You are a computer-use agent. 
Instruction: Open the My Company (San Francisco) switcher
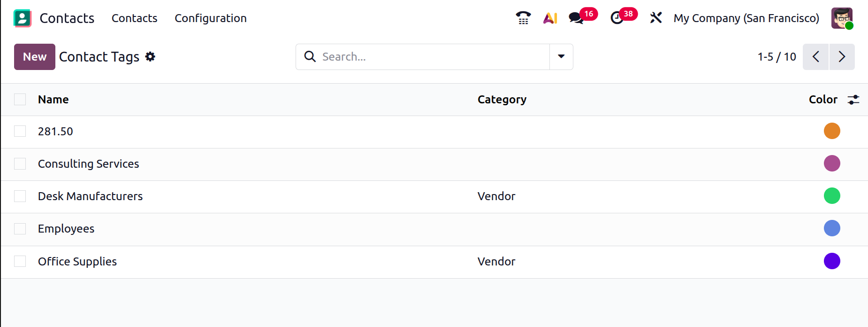pyautogui.click(x=746, y=18)
